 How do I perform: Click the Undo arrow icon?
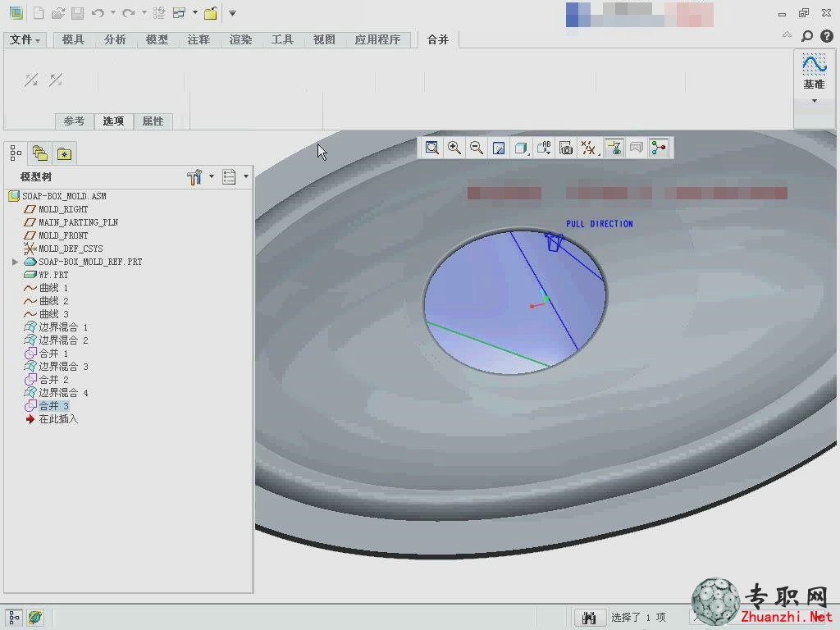pos(98,13)
